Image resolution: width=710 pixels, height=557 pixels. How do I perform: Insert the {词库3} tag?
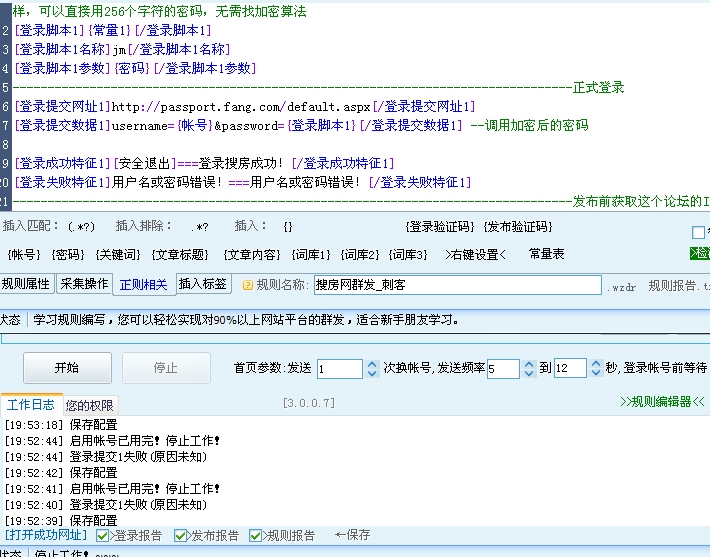[408, 254]
